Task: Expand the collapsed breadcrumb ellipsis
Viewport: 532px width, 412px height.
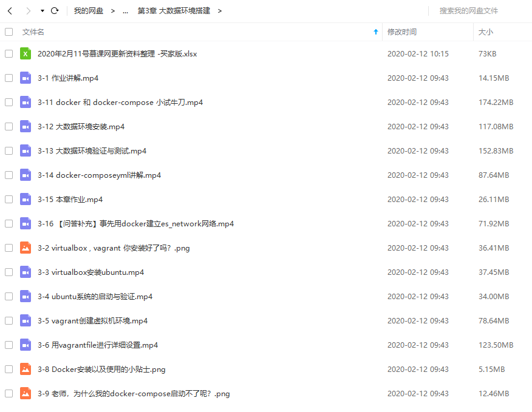Action: [x=126, y=11]
